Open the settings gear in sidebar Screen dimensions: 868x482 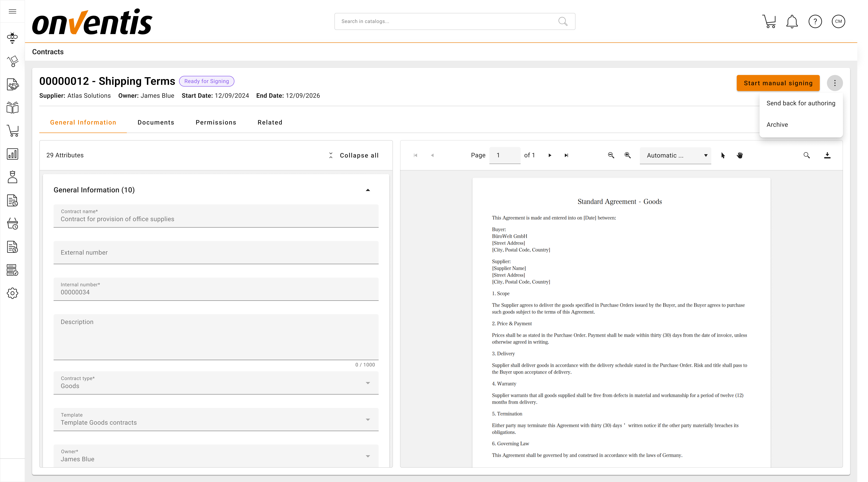pos(13,293)
